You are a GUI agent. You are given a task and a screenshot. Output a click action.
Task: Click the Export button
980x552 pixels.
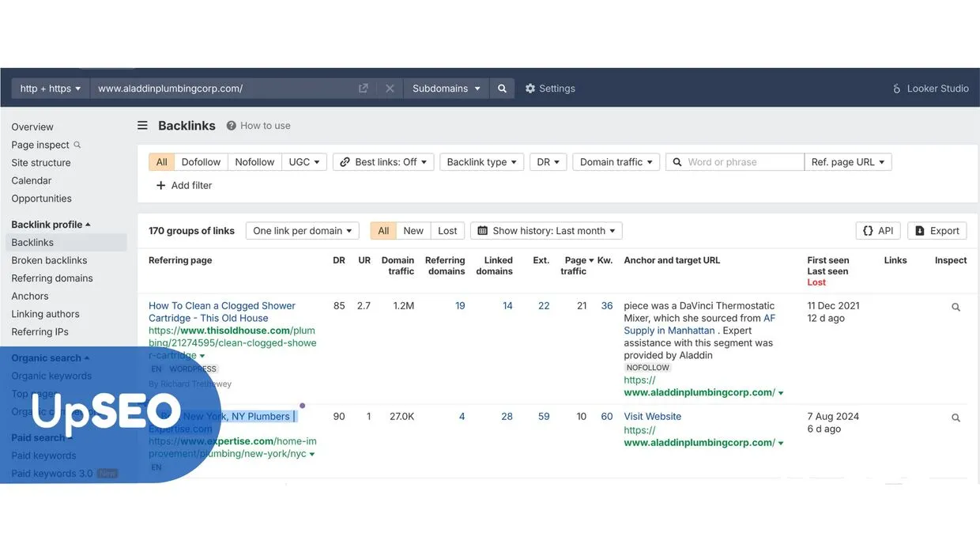(x=937, y=230)
